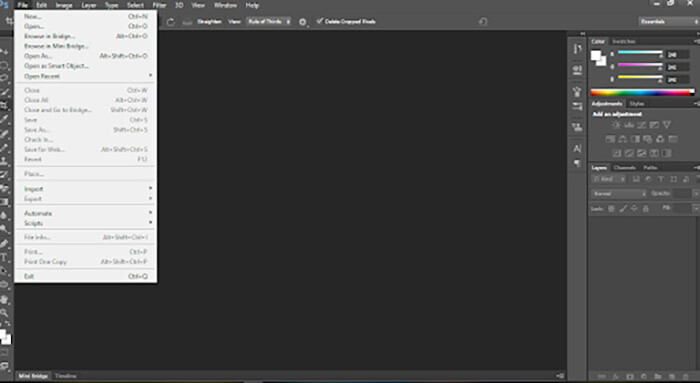Open the Opacity slider dropdown arrow
This screenshot has height=383, width=700.
[696, 194]
